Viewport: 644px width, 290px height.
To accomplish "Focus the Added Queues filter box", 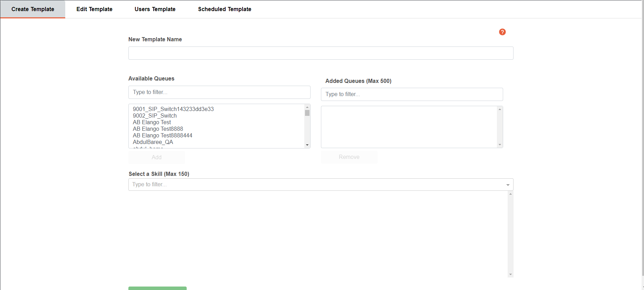I will (x=412, y=94).
